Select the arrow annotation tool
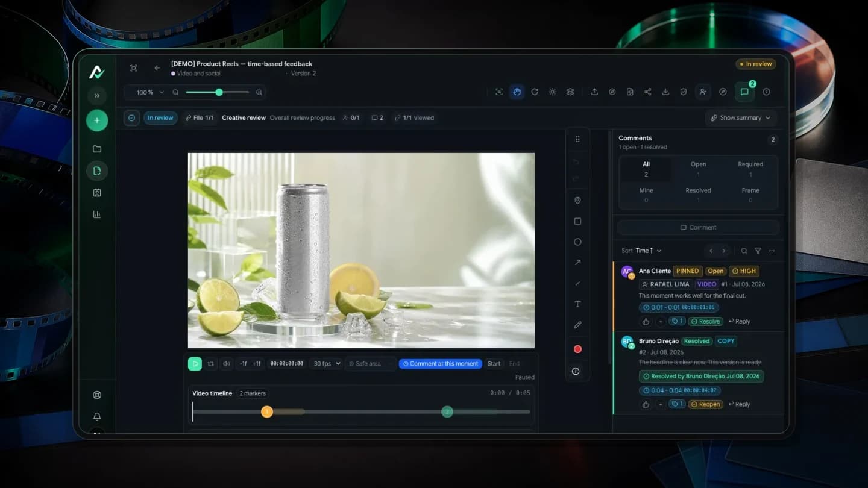The image size is (868, 488). click(x=577, y=263)
